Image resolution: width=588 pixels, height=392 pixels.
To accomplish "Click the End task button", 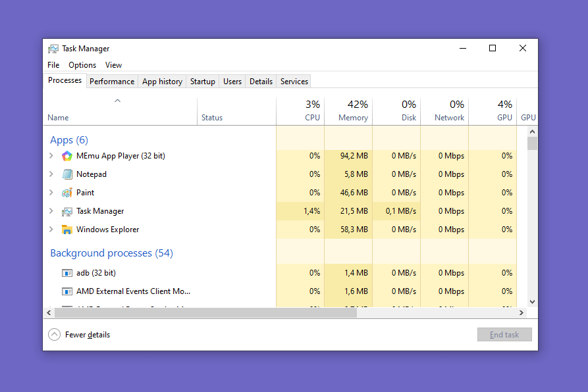I will pyautogui.click(x=504, y=334).
